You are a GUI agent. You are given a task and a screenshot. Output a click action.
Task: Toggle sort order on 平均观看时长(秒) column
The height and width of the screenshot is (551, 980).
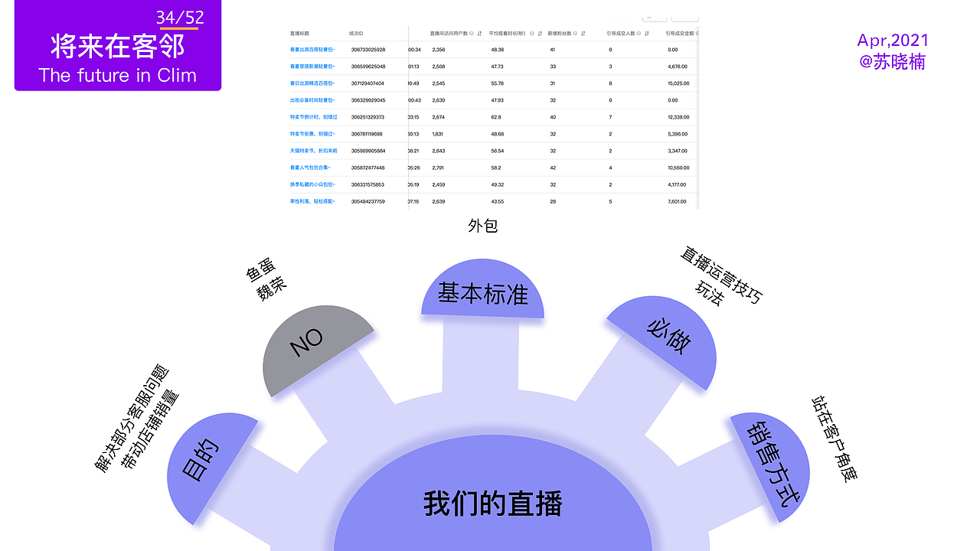tap(539, 33)
